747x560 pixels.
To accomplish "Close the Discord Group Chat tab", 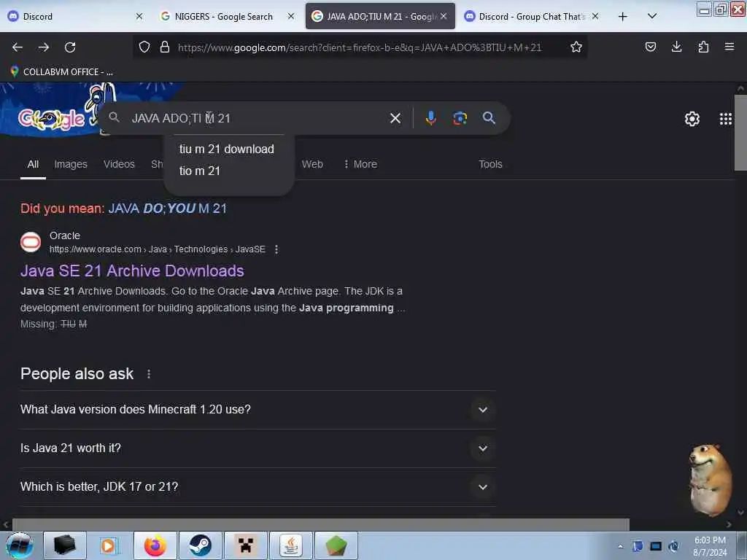I will (x=595, y=16).
